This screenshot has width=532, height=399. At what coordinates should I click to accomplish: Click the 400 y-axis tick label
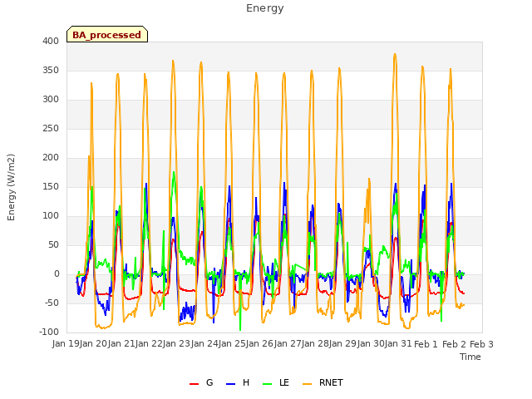coord(51,42)
